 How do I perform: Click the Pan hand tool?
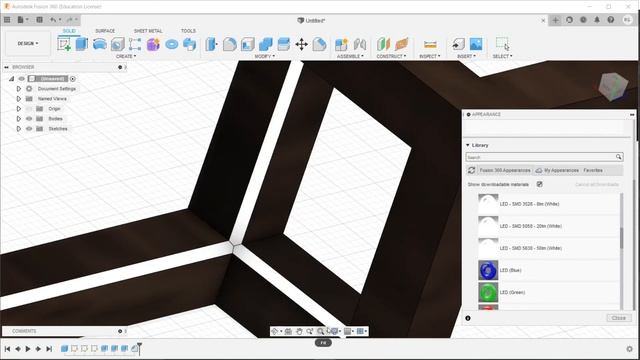tap(299, 331)
